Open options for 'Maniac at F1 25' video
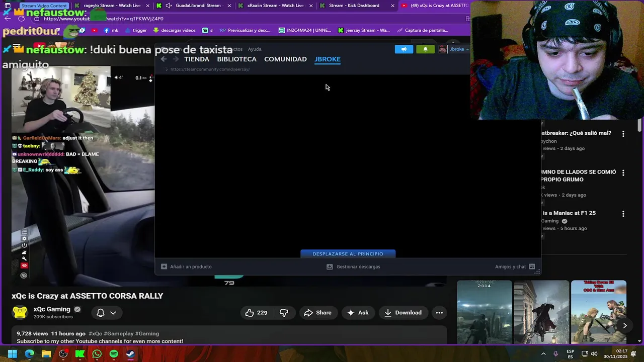 point(623,214)
